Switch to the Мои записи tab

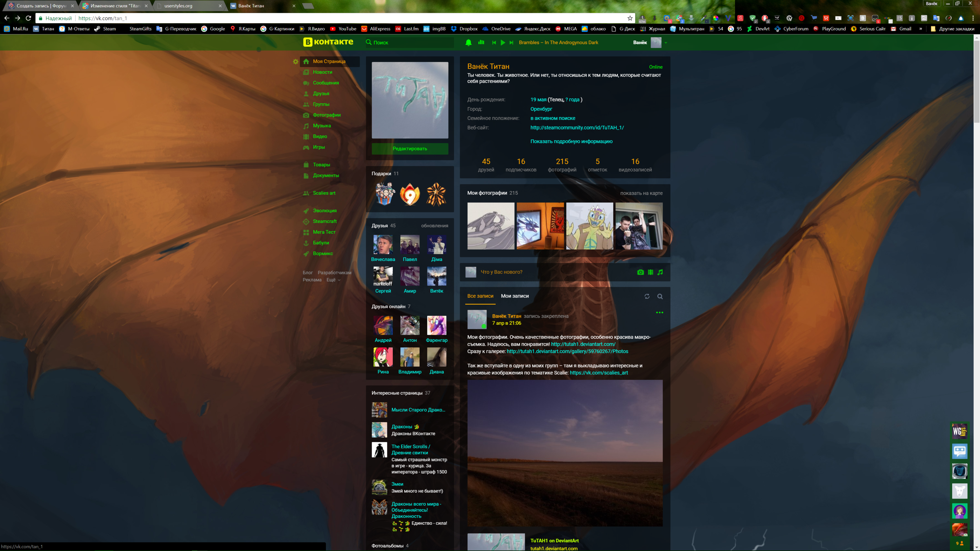[x=514, y=296]
